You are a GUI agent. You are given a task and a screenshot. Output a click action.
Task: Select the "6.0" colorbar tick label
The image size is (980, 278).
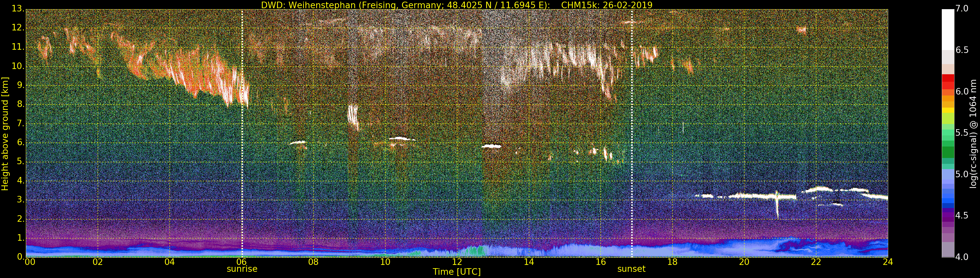tap(962, 92)
